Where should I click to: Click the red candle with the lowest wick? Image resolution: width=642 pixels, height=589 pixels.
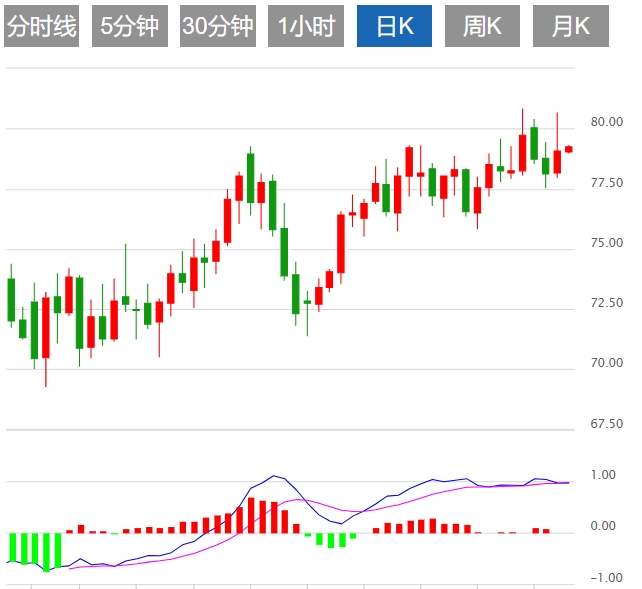coord(46,327)
